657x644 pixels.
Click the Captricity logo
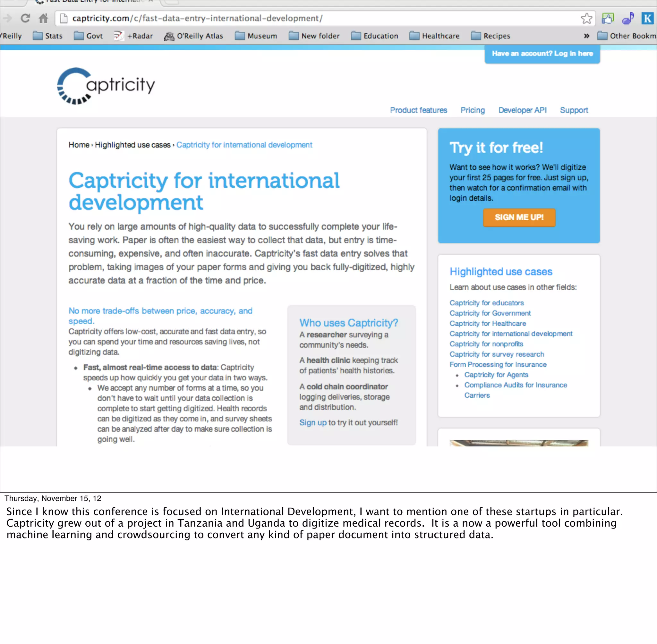pos(106,86)
